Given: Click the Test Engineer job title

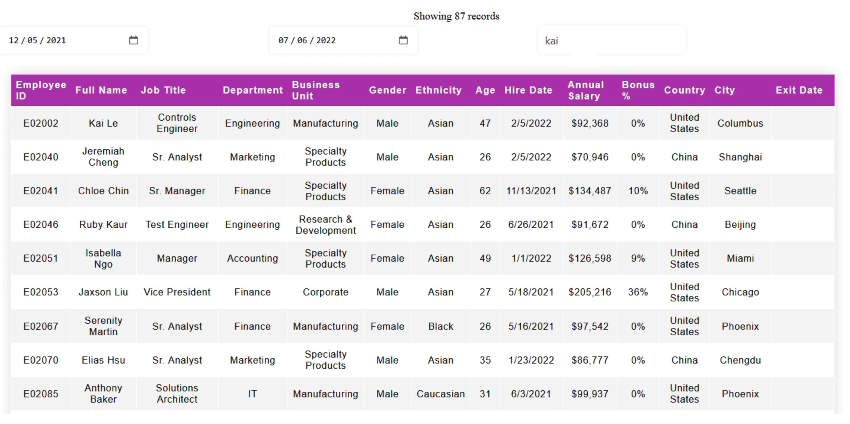Looking at the screenshot, I should coord(177,224).
